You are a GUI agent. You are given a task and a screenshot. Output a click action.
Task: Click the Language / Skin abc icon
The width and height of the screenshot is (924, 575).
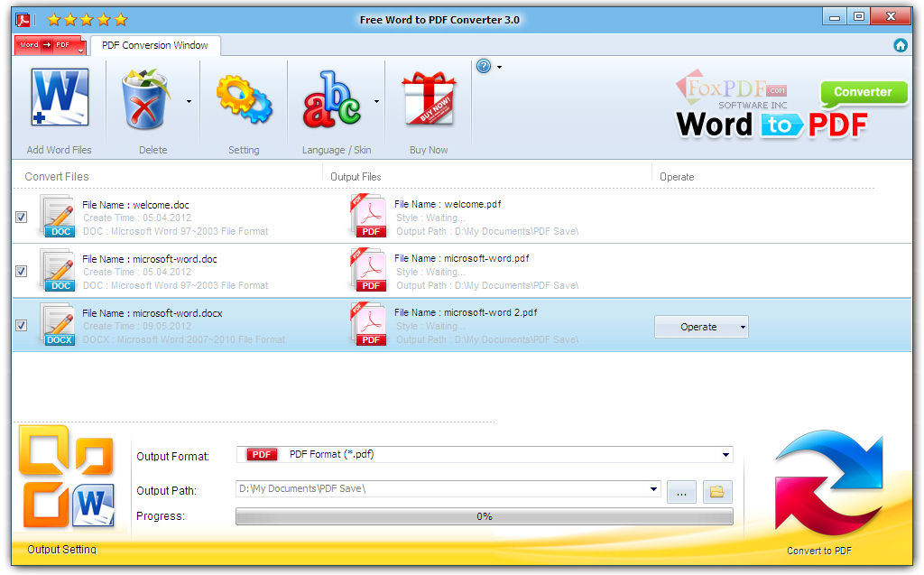[x=331, y=99]
